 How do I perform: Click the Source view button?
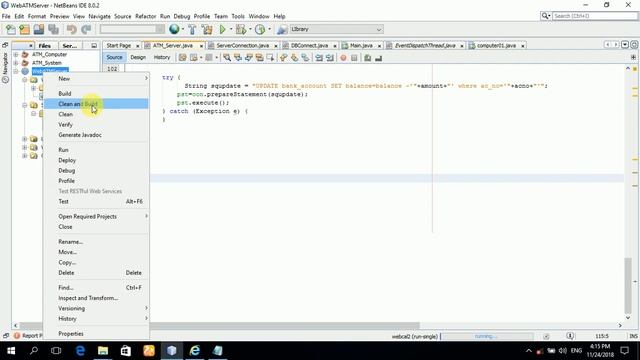click(x=114, y=58)
